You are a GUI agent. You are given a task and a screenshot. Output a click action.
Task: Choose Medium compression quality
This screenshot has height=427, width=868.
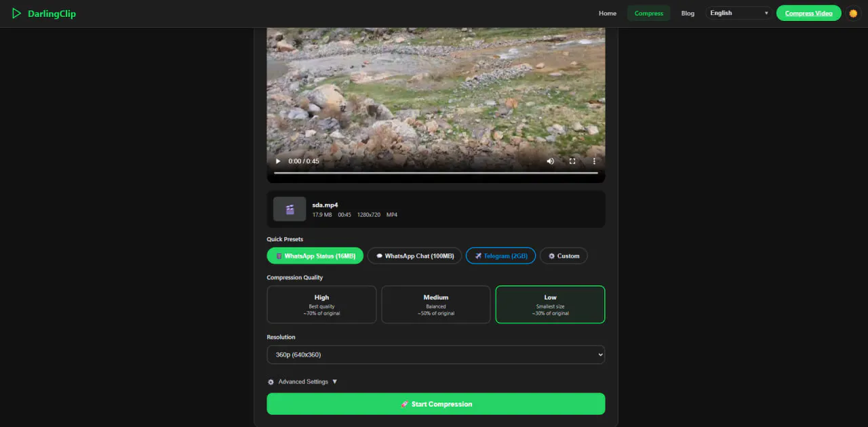point(436,305)
